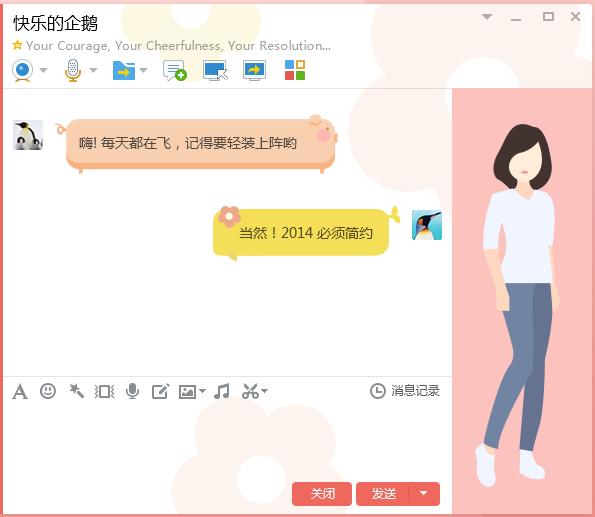Maximize the chat window
The width and height of the screenshot is (595, 517).
(548, 16)
